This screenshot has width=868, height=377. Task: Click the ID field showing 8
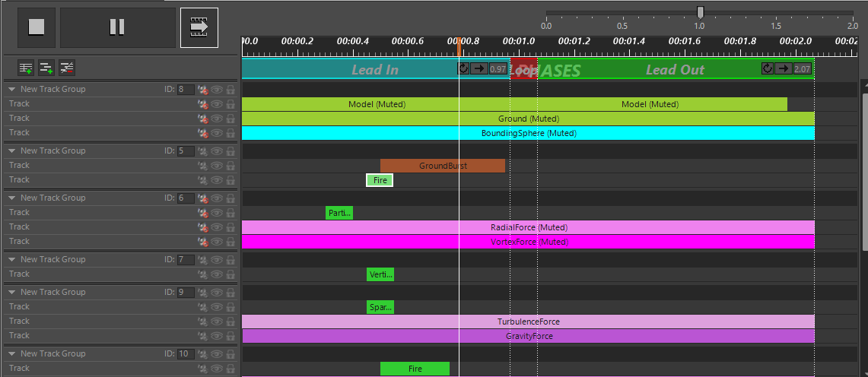186,89
